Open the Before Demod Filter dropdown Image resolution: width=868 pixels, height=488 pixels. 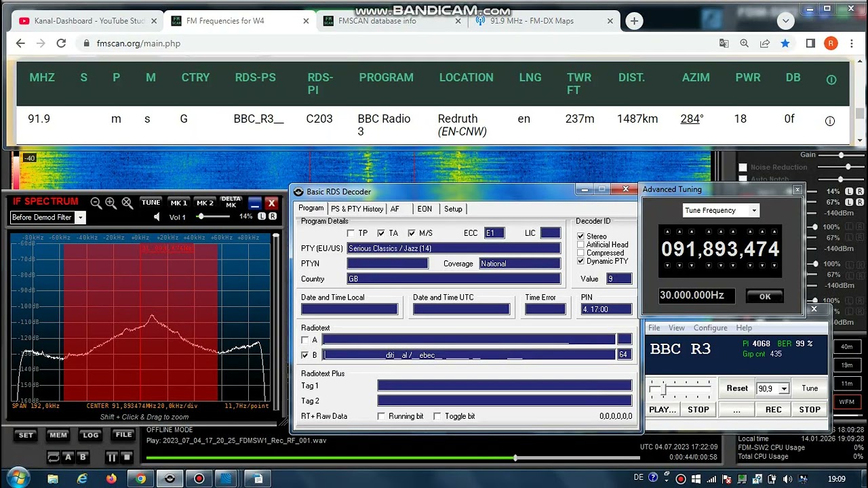[x=80, y=218]
